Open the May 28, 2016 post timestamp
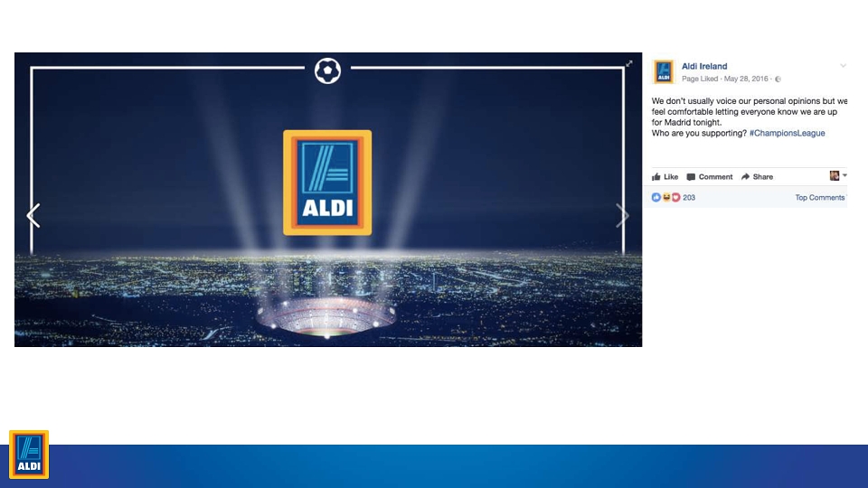 (746, 80)
